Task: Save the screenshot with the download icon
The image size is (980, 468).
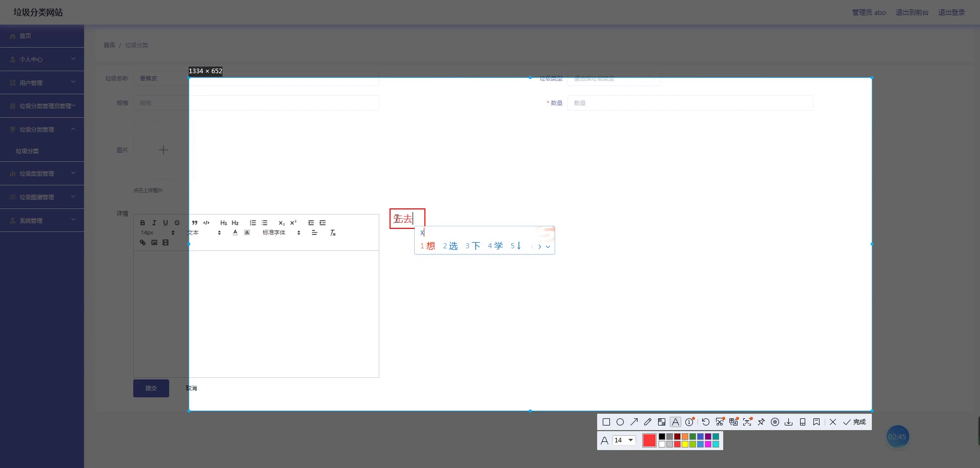Action: click(789, 422)
